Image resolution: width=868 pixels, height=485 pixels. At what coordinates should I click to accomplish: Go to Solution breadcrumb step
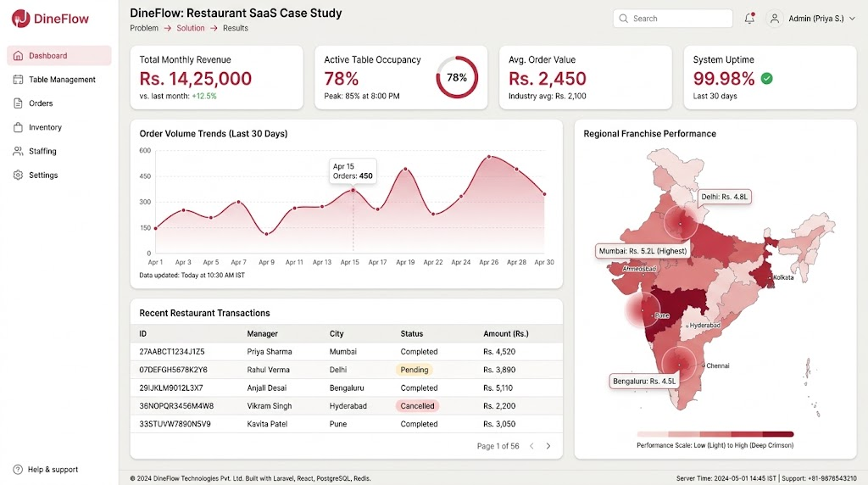pos(191,28)
